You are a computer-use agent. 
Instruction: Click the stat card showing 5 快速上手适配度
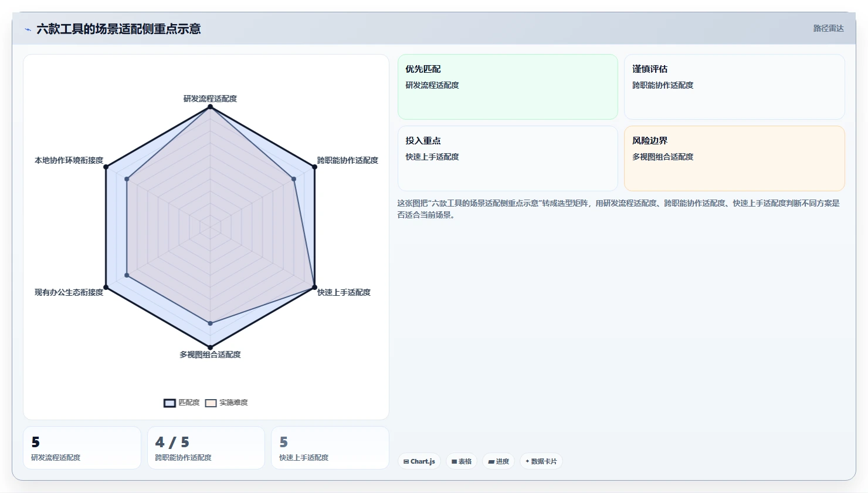point(330,448)
